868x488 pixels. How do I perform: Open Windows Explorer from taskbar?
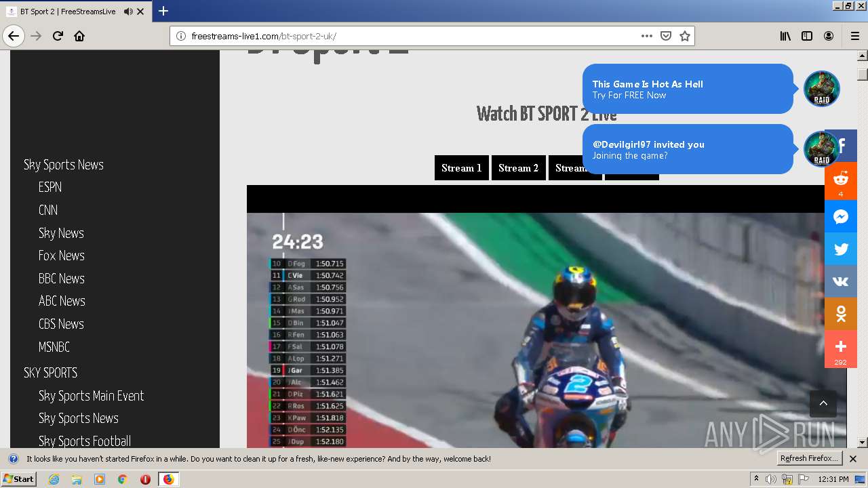(77, 479)
